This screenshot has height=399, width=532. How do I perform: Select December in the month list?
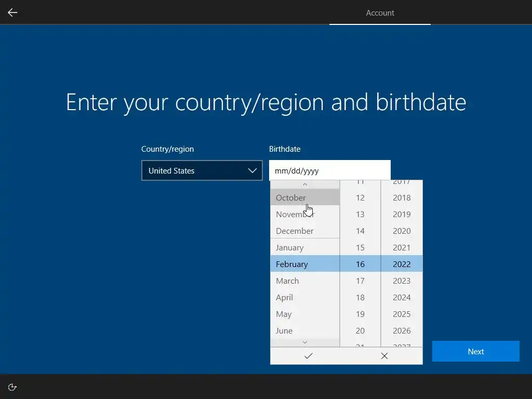click(304, 231)
